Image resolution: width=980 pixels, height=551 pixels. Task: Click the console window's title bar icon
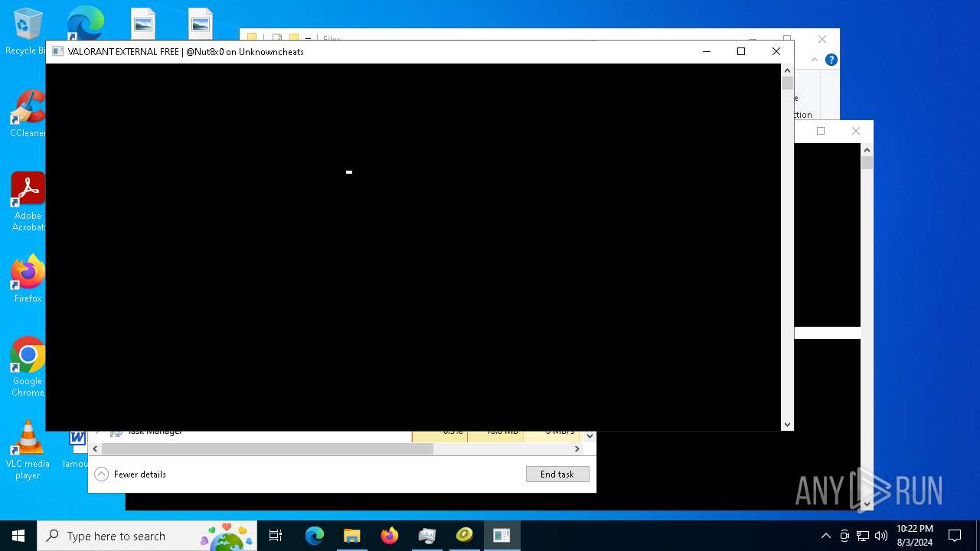pyautogui.click(x=57, y=52)
